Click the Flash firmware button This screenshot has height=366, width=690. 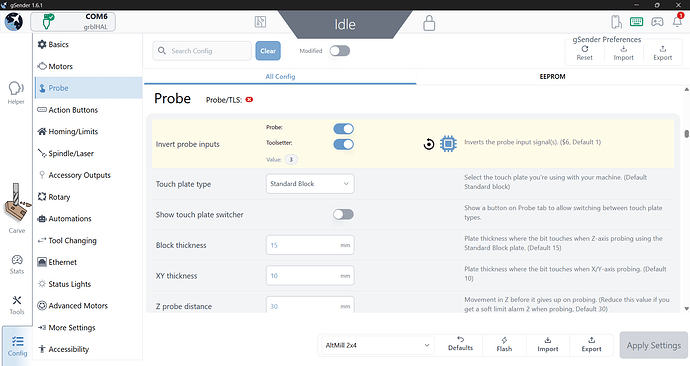(504, 344)
